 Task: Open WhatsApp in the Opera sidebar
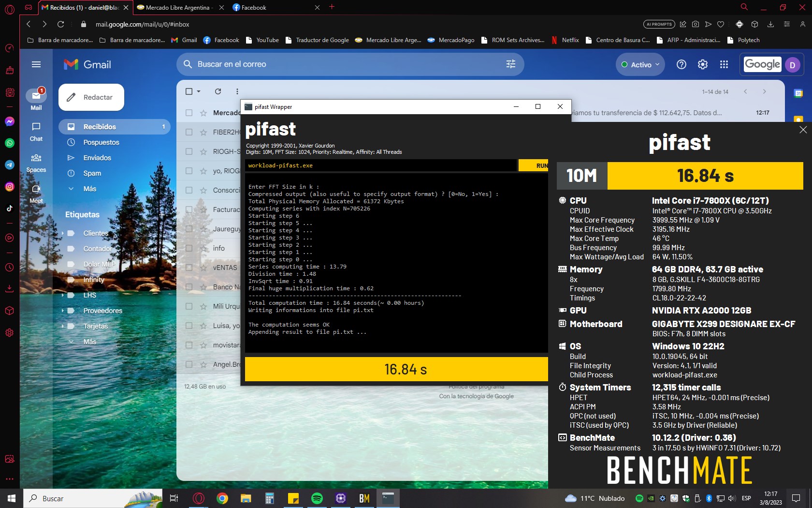pos(10,143)
